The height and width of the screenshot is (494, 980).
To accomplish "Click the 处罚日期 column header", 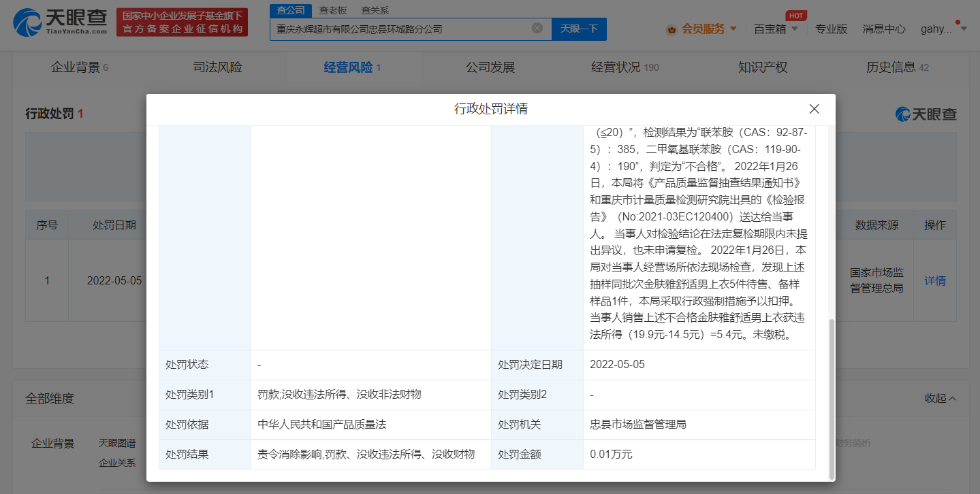I will (x=114, y=225).
